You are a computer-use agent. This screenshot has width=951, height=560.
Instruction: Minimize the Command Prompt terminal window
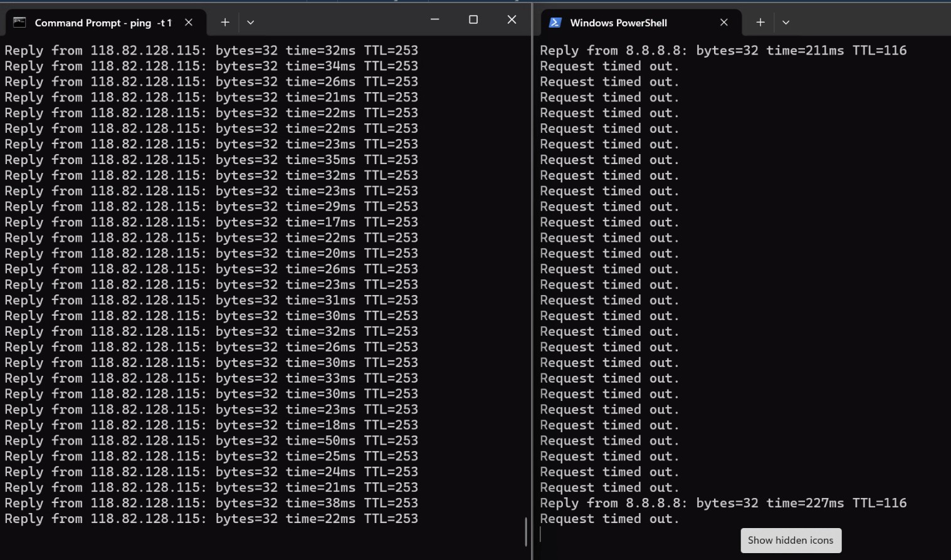[x=434, y=20]
